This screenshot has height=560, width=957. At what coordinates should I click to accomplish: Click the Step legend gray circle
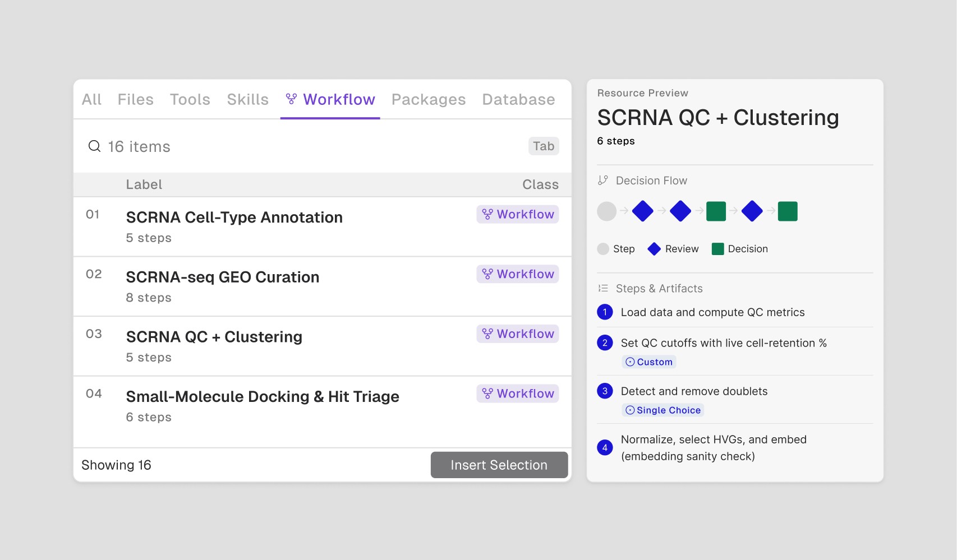[603, 249]
